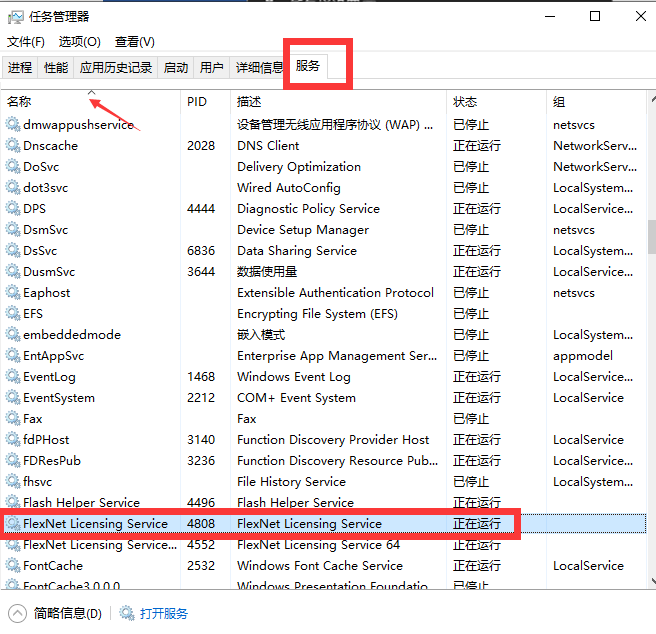Click the DusmSvc row icon
656x634 pixels.
coord(13,271)
